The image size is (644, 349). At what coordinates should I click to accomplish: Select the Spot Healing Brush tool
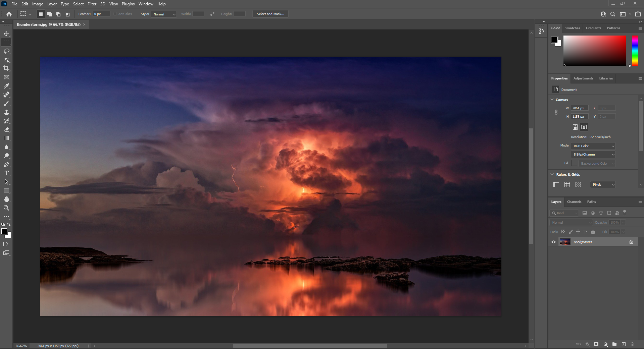6,95
